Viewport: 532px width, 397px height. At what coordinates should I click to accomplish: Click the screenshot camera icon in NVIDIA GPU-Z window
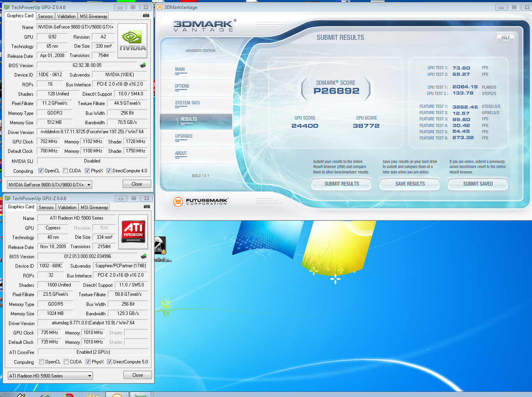point(146,16)
